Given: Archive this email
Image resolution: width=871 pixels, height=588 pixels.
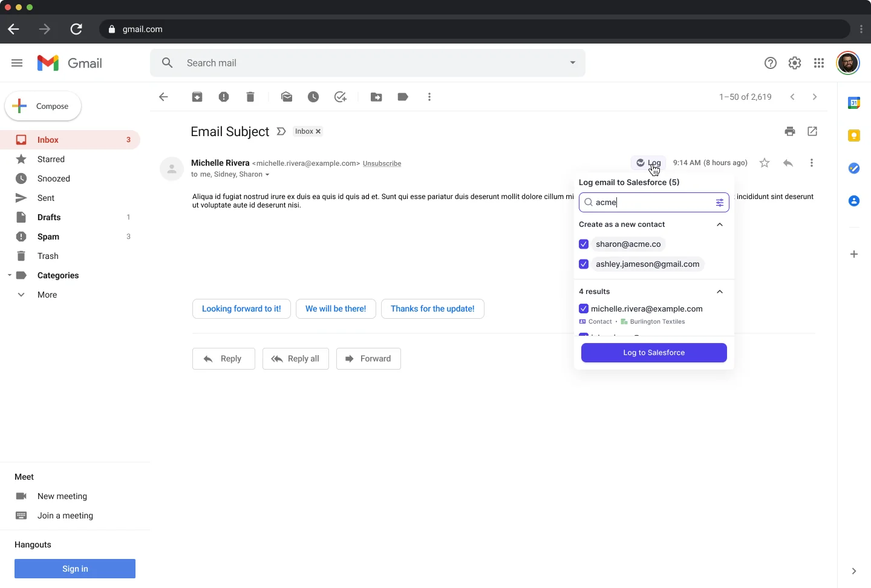Looking at the screenshot, I should [197, 97].
